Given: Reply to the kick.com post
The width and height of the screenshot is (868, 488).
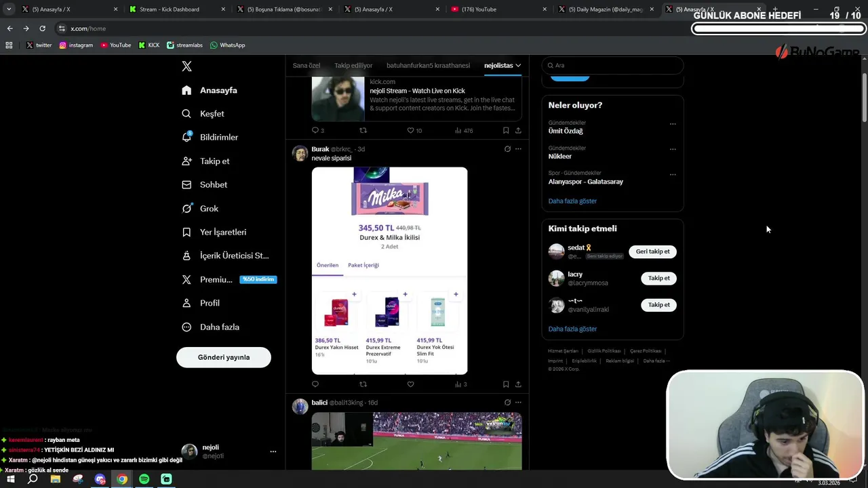Looking at the screenshot, I should (315, 131).
